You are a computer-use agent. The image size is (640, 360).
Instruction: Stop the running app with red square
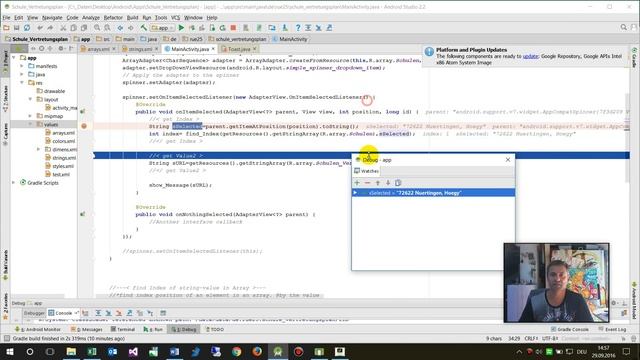click(233, 28)
